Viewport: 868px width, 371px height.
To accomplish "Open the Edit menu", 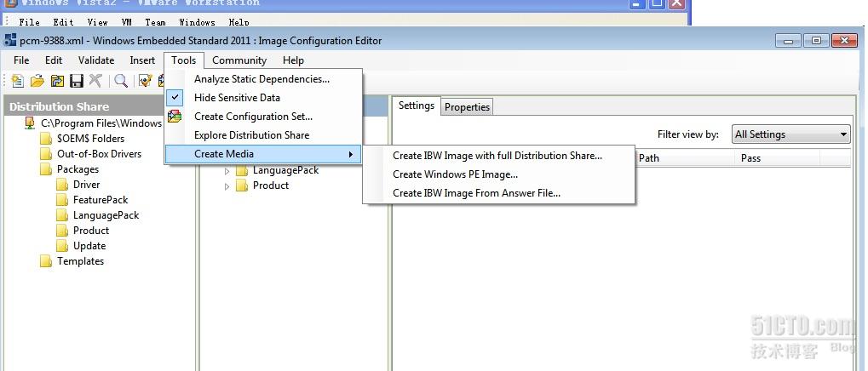I will (x=53, y=60).
